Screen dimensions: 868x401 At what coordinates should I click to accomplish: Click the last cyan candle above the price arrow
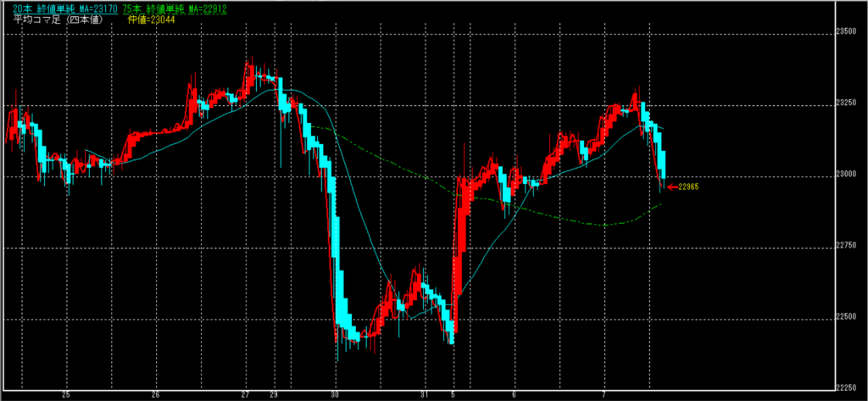click(x=662, y=164)
